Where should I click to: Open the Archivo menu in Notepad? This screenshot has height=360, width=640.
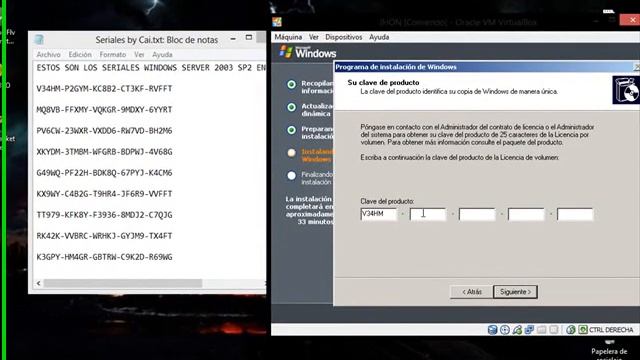click(48, 54)
